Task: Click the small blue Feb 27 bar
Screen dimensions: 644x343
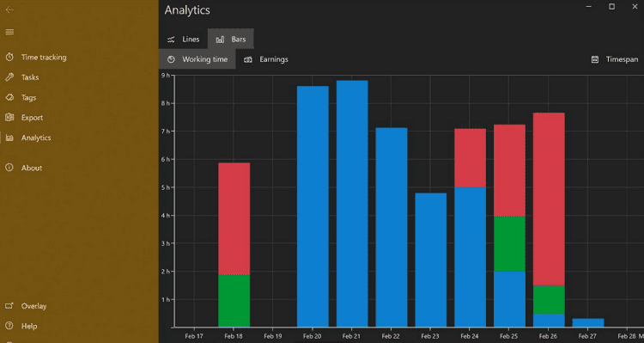Action: pyautogui.click(x=588, y=323)
